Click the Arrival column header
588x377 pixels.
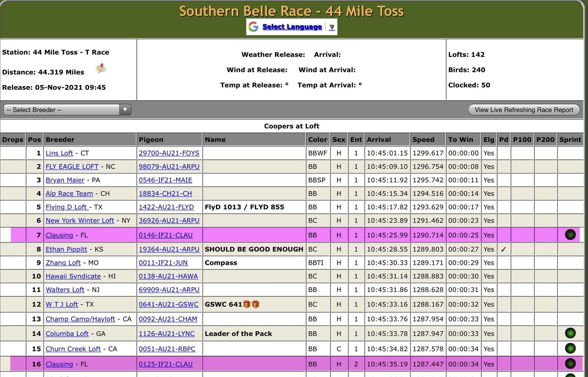pyautogui.click(x=379, y=140)
